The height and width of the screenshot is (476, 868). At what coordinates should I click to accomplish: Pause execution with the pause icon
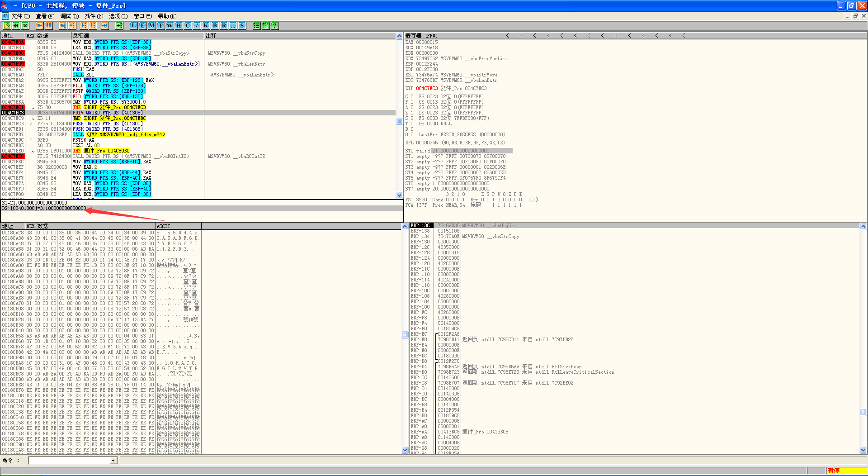click(48, 26)
